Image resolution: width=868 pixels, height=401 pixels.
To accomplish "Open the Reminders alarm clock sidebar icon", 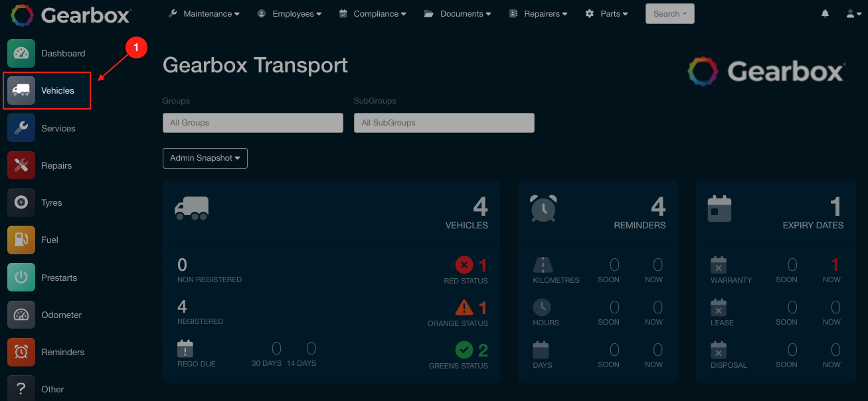I will point(21,352).
